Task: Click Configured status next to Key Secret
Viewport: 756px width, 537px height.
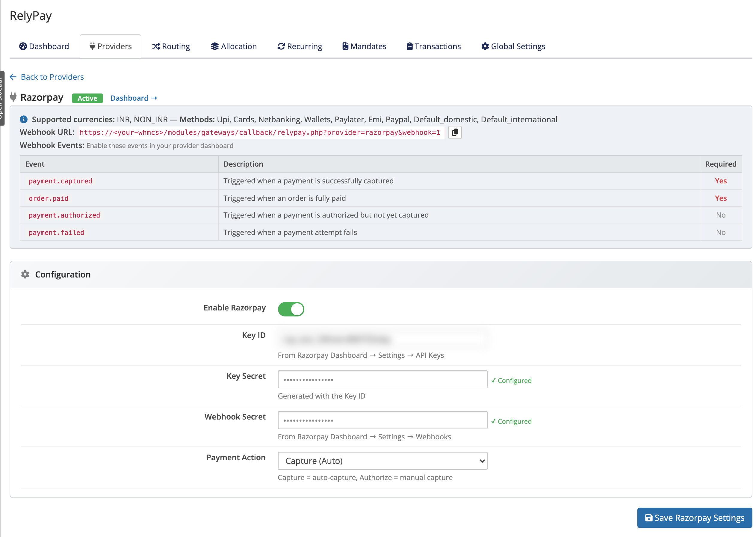Action: coord(511,381)
